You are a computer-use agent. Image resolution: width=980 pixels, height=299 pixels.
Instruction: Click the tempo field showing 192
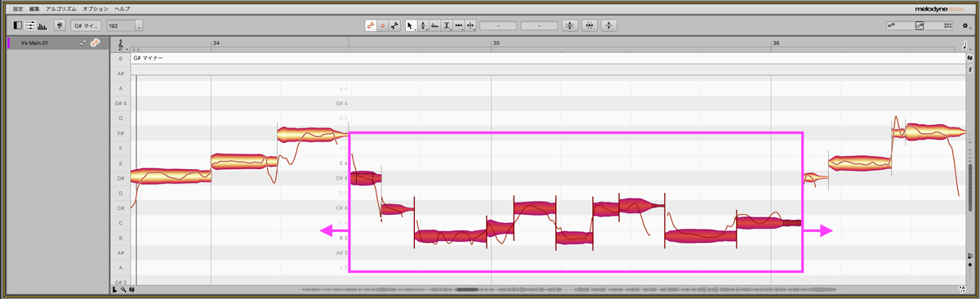click(x=121, y=26)
